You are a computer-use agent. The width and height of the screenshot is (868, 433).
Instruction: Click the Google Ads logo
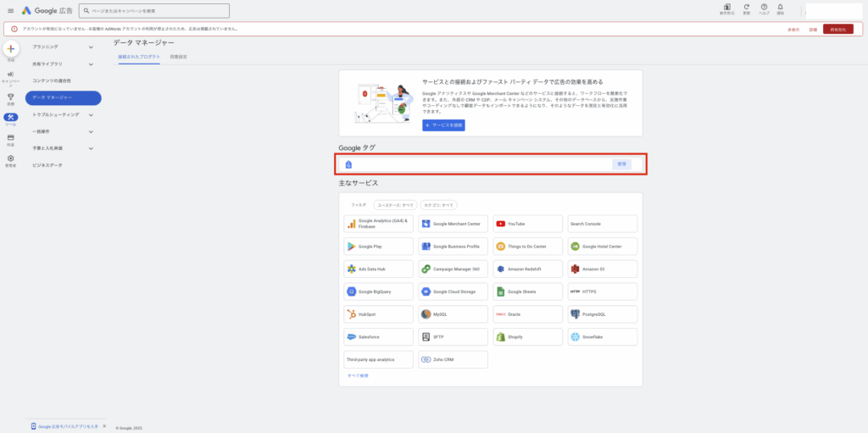click(47, 10)
